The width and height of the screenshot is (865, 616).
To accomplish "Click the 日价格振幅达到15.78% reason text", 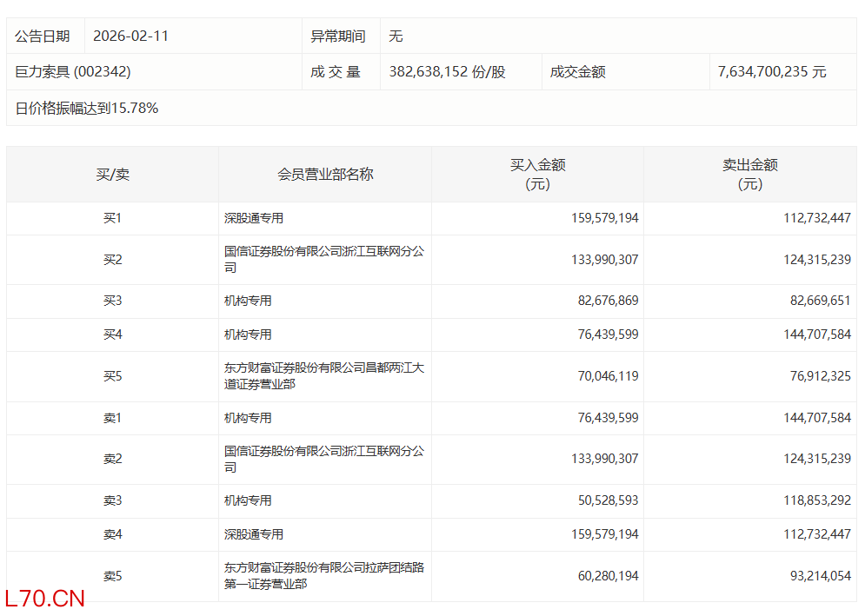I will [x=87, y=109].
